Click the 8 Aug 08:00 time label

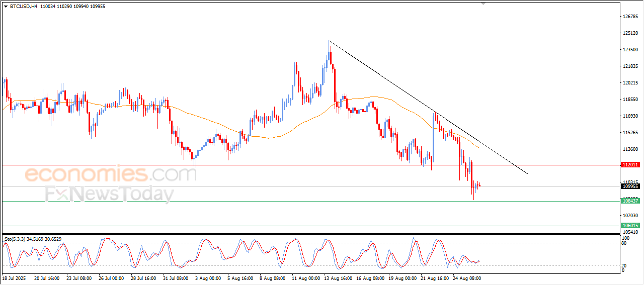[x=272, y=278]
